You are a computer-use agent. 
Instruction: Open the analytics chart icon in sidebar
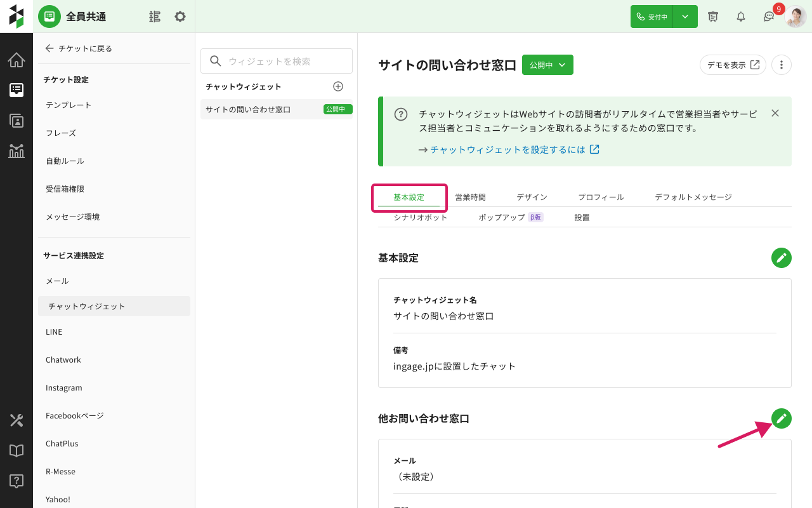pos(16,151)
